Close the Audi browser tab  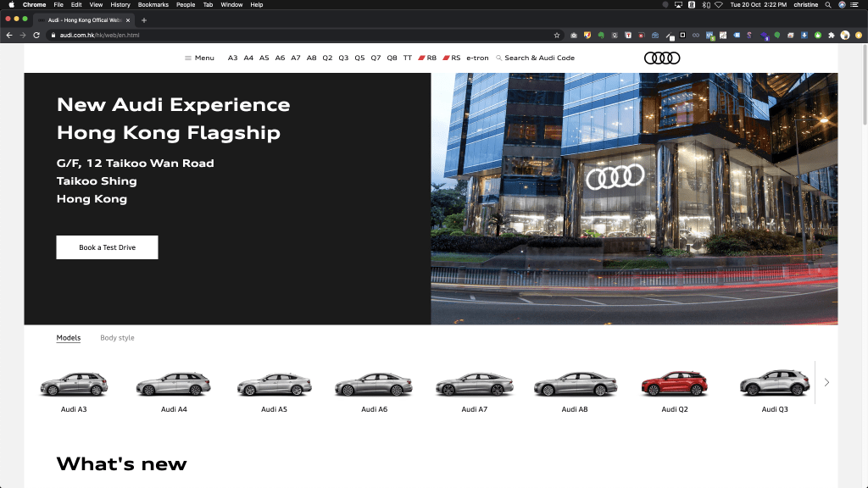[x=128, y=20]
